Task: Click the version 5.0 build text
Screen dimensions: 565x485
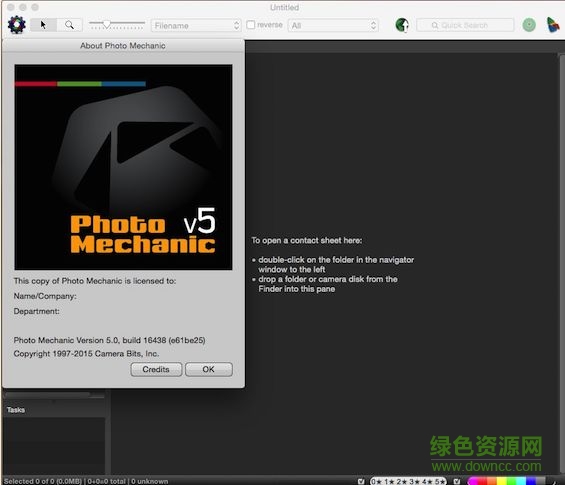Action: pos(109,340)
